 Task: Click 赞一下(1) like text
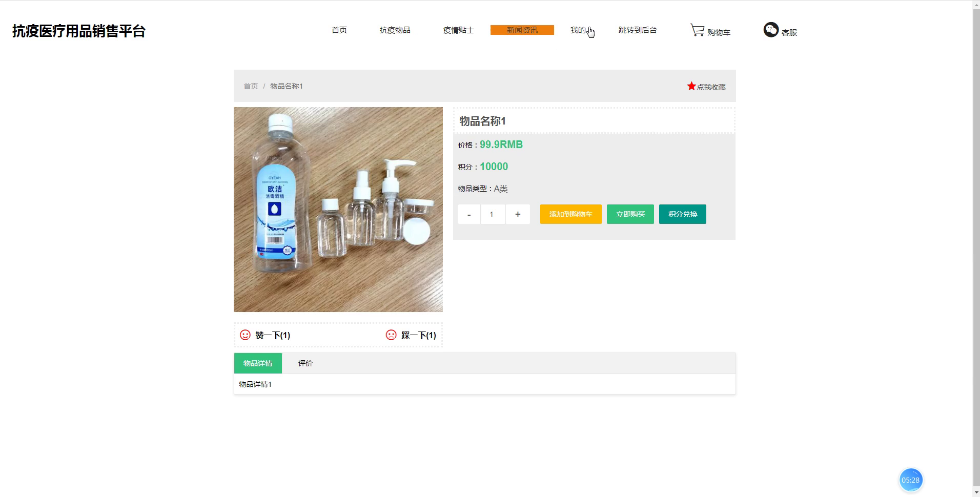tap(273, 335)
